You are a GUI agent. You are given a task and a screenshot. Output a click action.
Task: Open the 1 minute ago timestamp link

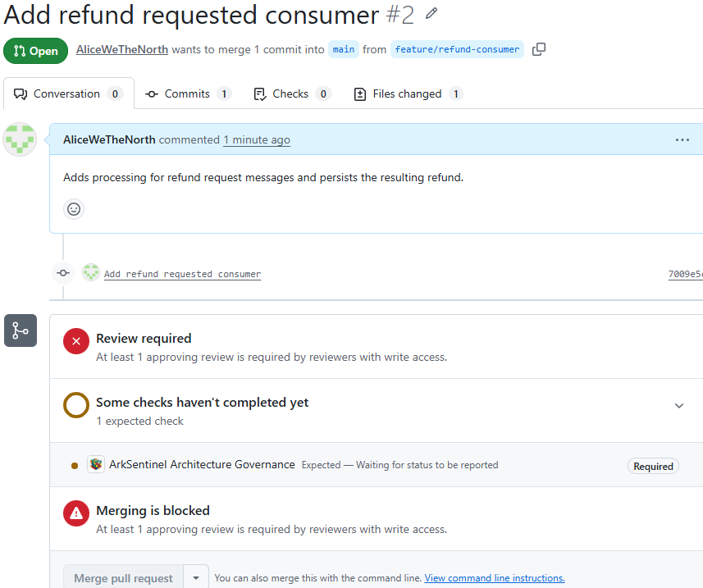(257, 140)
